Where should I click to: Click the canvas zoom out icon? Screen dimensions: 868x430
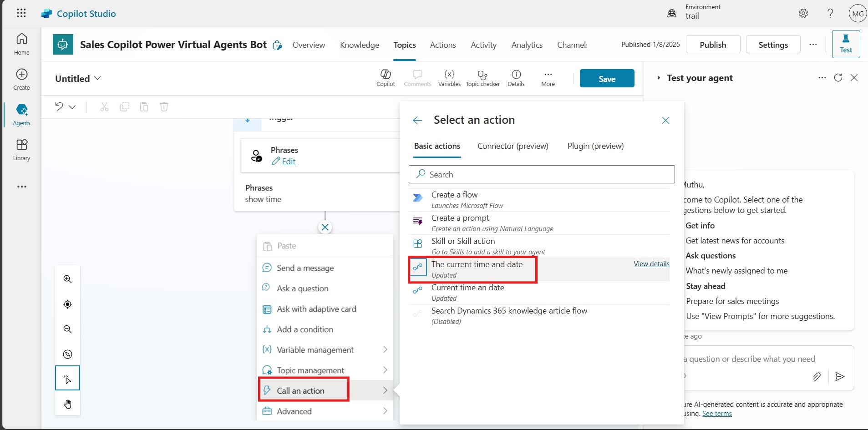(x=68, y=329)
